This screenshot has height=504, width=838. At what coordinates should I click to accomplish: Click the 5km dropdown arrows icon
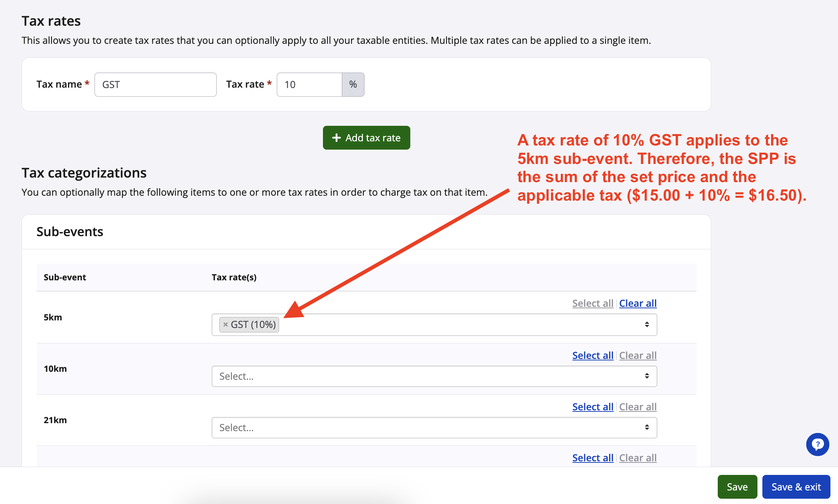pos(647,325)
